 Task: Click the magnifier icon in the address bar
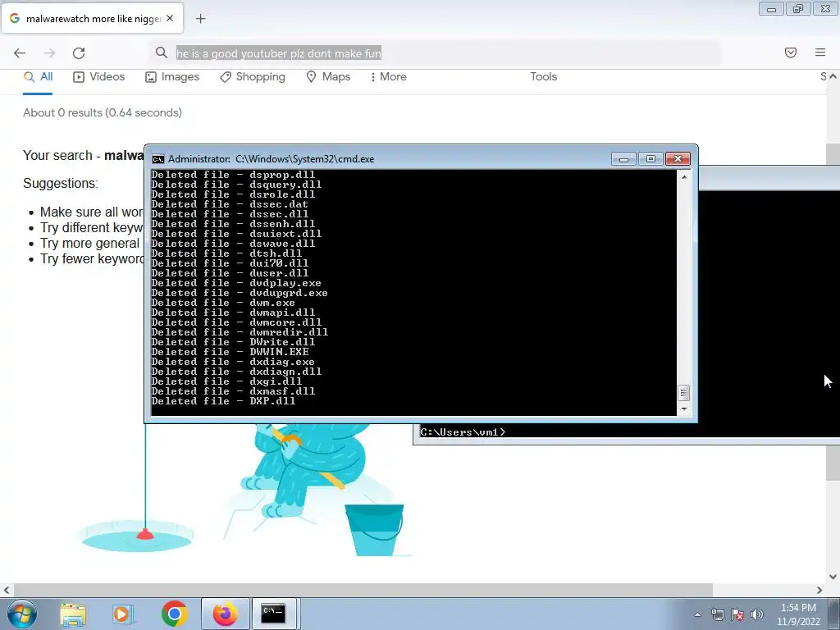[x=162, y=52]
